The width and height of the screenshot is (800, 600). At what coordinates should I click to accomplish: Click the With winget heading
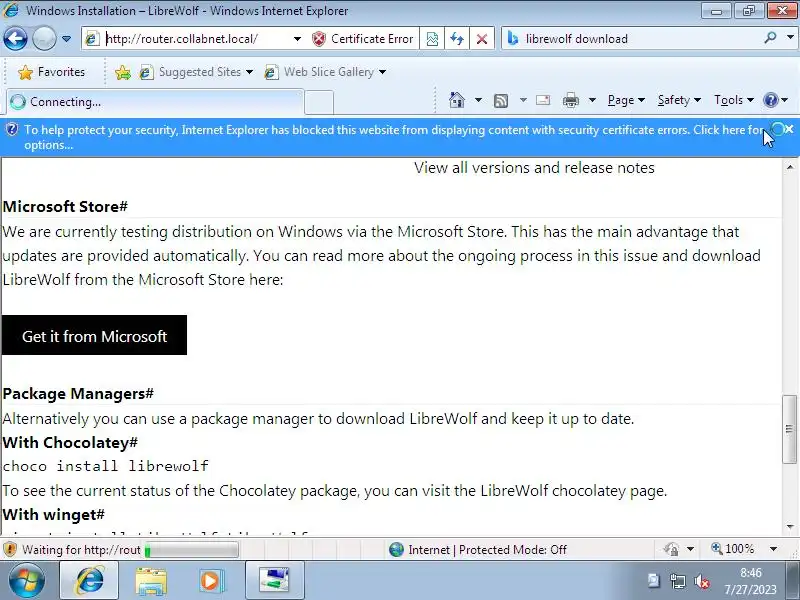[x=54, y=514]
